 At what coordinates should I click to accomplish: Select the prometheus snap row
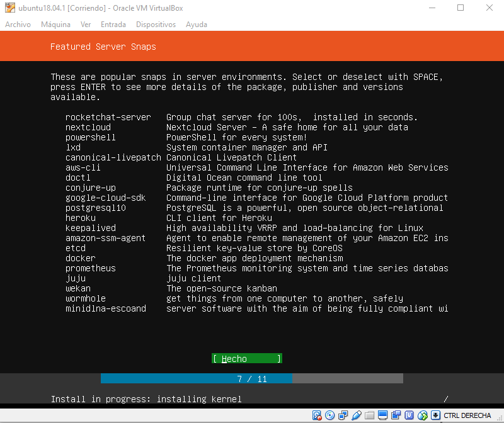click(x=257, y=268)
